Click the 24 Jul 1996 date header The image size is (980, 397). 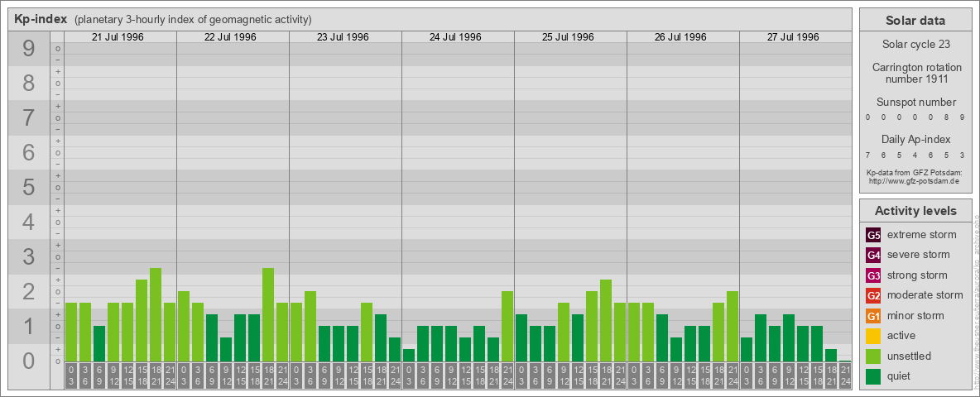455,37
